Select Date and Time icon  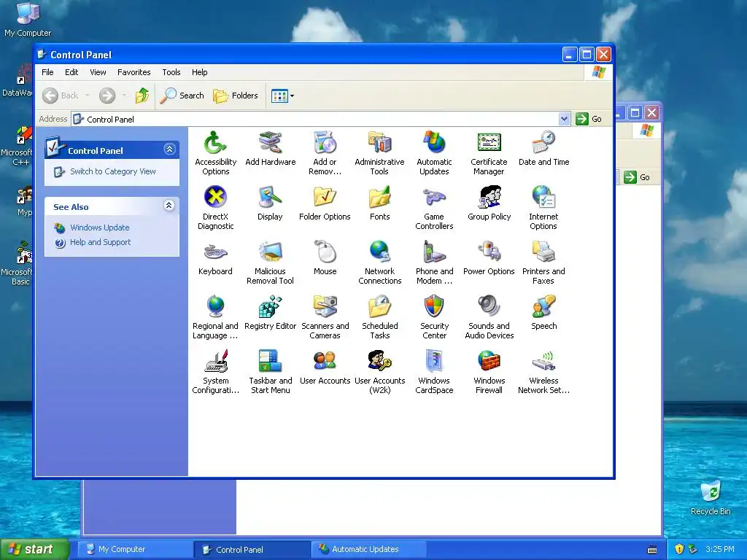click(543, 142)
